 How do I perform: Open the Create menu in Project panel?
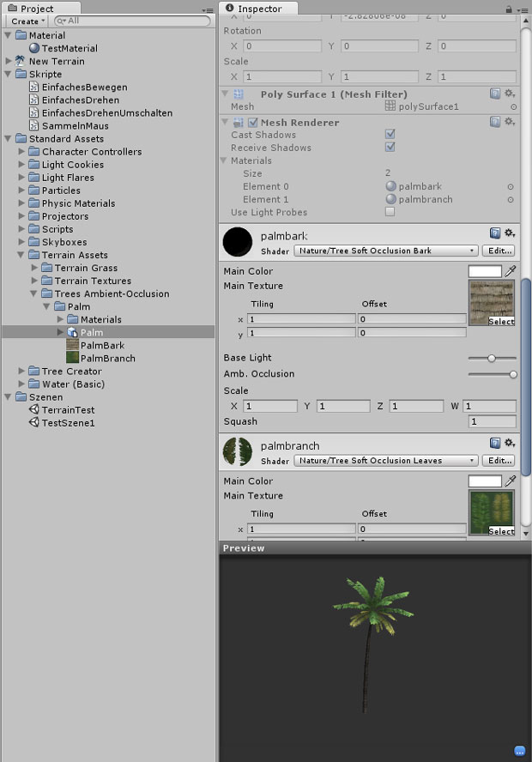coord(28,21)
